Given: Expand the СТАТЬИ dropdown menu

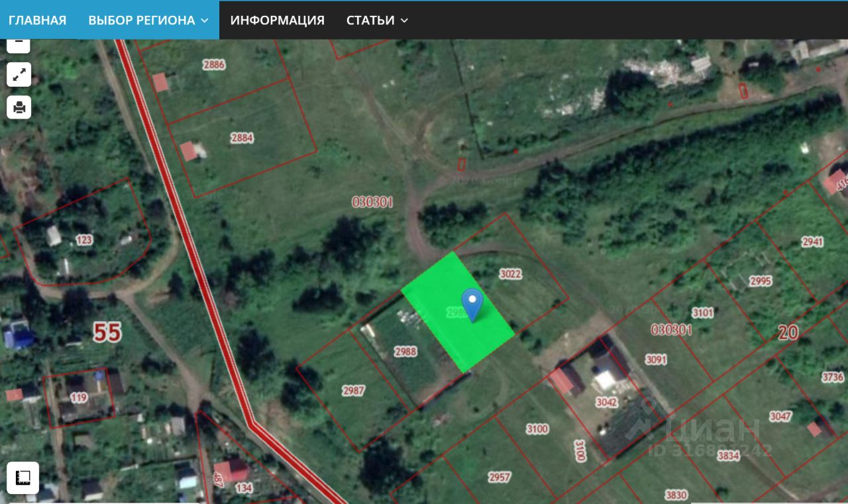Looking at the screenshot, I should click(377, 20).
